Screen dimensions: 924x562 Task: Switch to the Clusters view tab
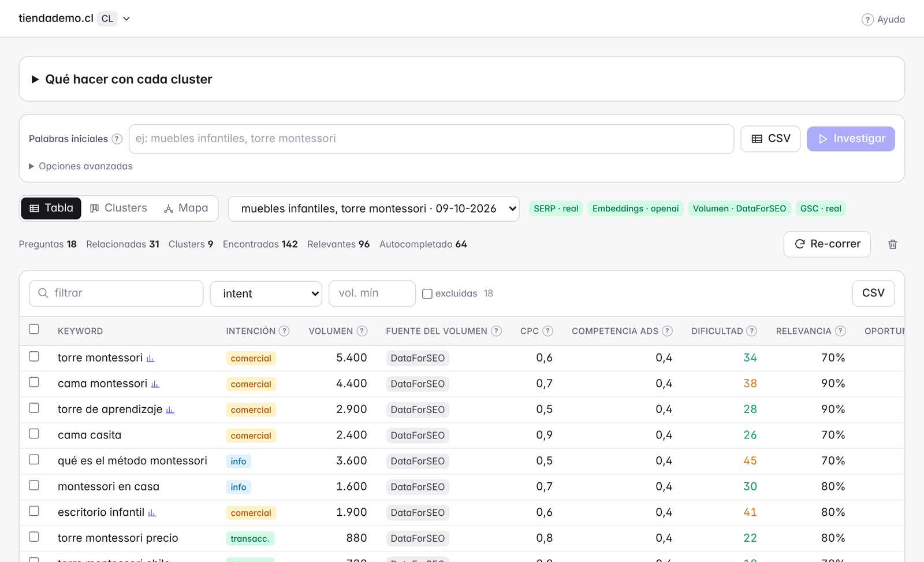pos(118,208)
